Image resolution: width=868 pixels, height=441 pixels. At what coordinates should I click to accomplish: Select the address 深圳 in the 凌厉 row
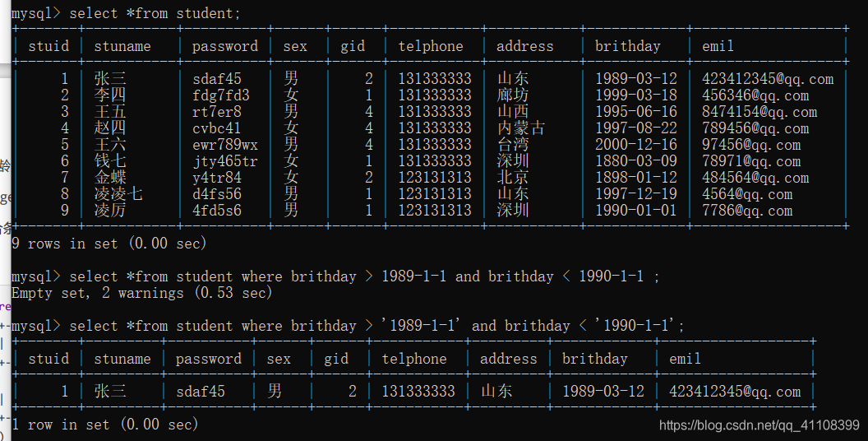[x=513, y=210]
